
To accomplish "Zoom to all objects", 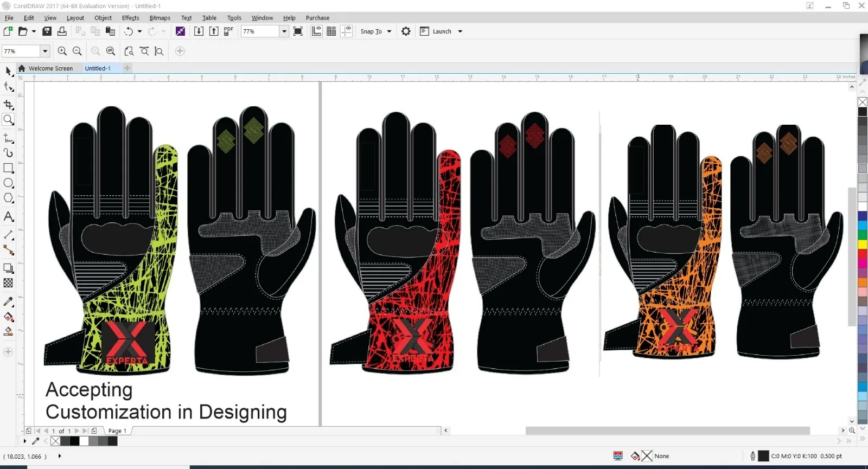I will (111, 51).
